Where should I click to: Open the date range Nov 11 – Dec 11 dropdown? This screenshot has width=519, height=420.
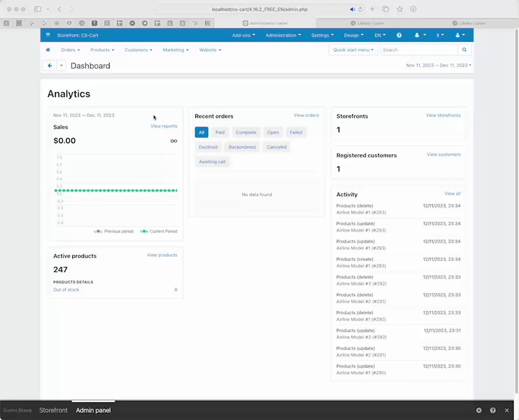pos(439,65)
